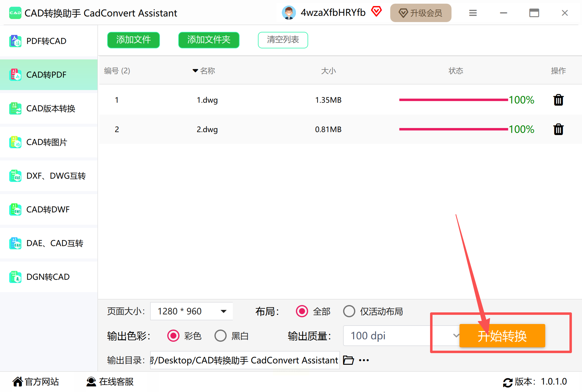Viewport: 582px width, 392px height.
Task: Switch to CAD转图片 mode
Action: pyautogui.click(x=49, y=142)
